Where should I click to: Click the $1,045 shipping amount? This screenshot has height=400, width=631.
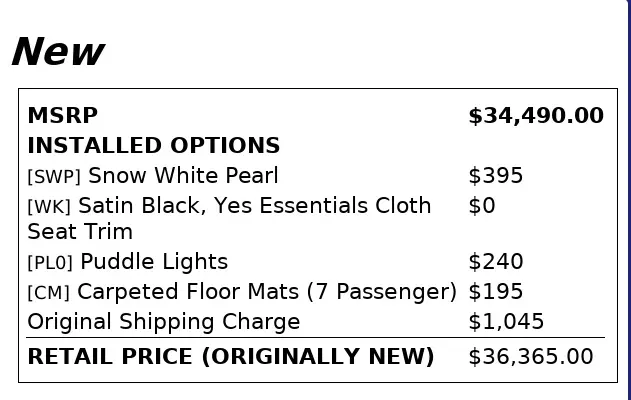(x=506, y=322)
